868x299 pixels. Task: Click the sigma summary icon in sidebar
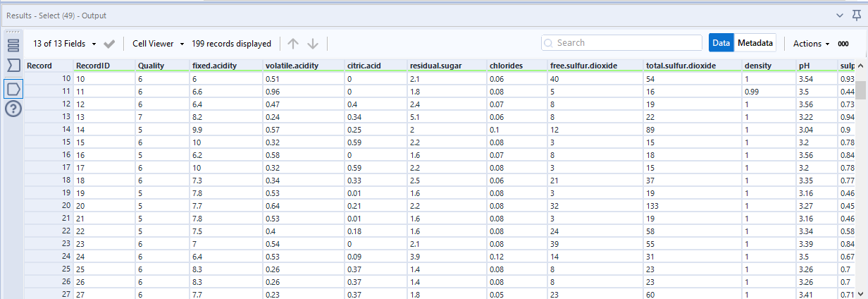pyautogui.click(x=13, y=66)
